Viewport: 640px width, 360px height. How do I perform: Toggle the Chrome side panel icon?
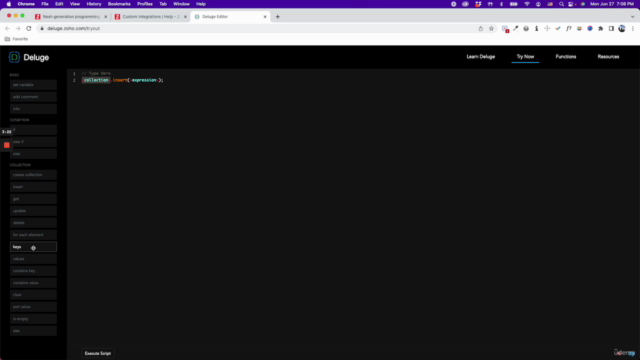pyautogui.click(x=611, y=29)
